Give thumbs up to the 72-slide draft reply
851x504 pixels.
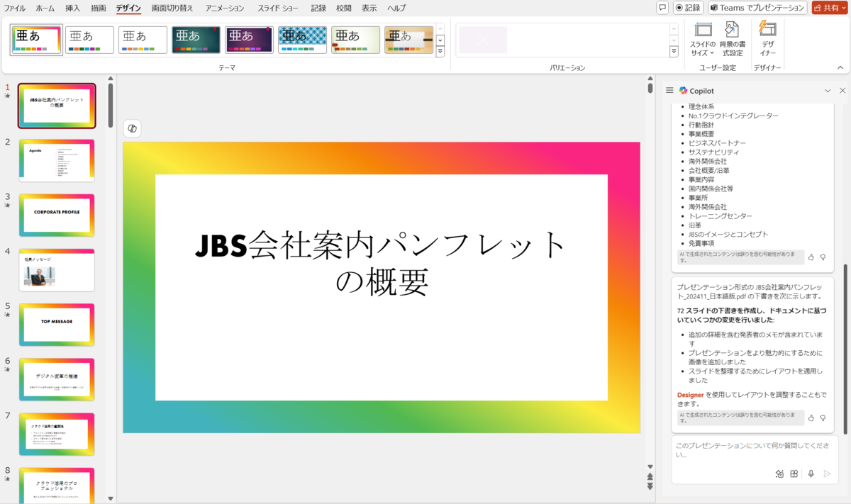(x=811, y=418)
